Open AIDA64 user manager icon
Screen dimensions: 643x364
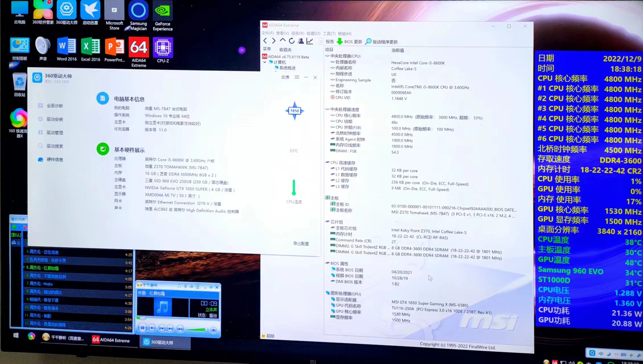[301, 41]
